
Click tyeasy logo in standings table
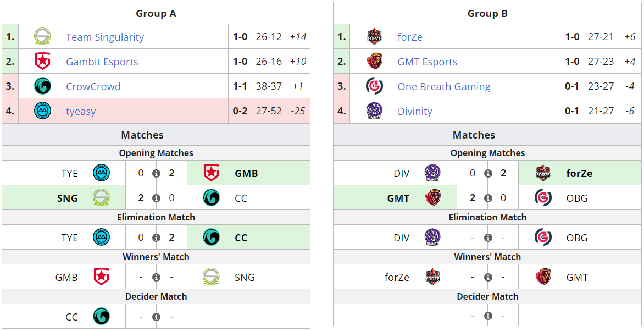(x=42, y=111)
